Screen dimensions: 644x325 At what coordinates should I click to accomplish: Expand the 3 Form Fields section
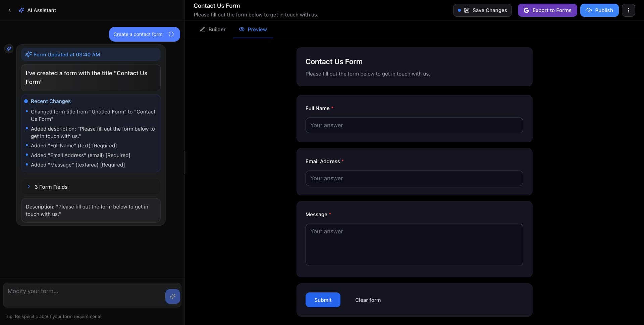(91, 187)
